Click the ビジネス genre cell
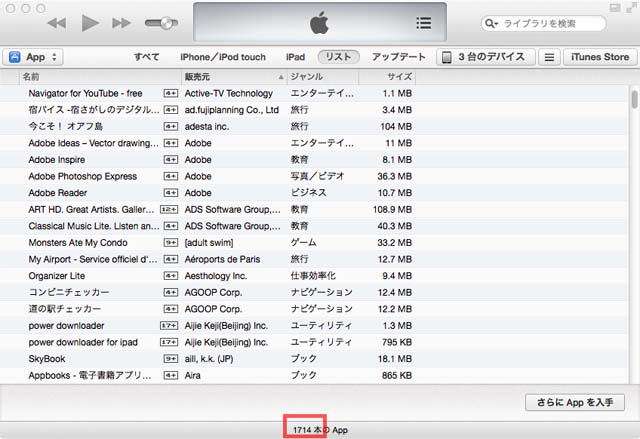This screenshot has width=640, height=439. [x=308, y=193]
